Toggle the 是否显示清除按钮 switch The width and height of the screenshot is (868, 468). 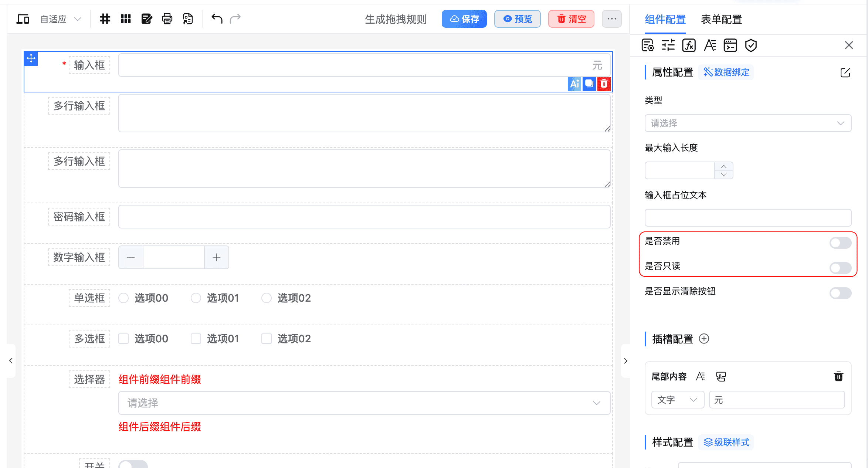coord(840,293)
